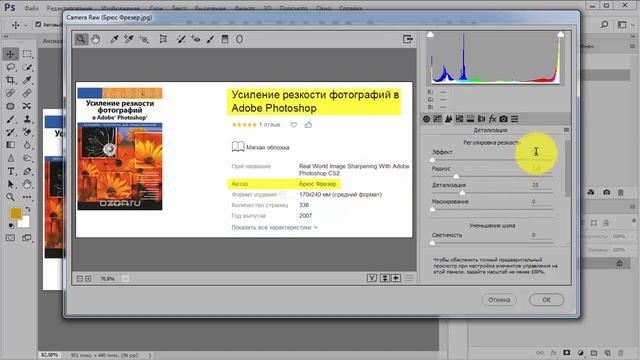Select the Clone Stamp tool
This screenshot has width=640, height=360.
tap(27, 119)
